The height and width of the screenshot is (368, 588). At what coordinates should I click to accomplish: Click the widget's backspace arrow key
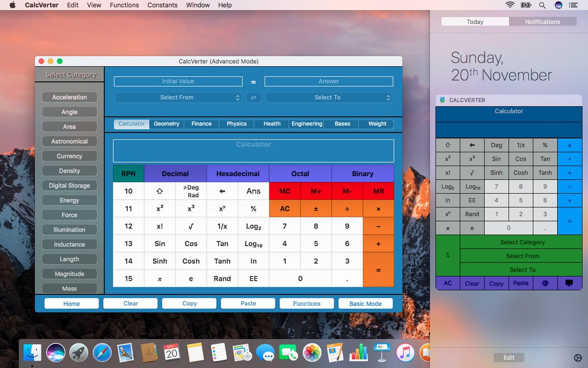point(472,145)
